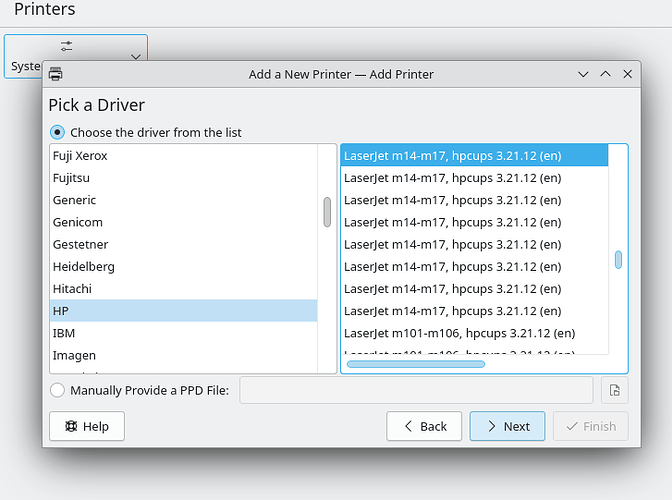672x500 pixels.
Task: Click the driver list vertical scrollbar handle
Action: 618,260
